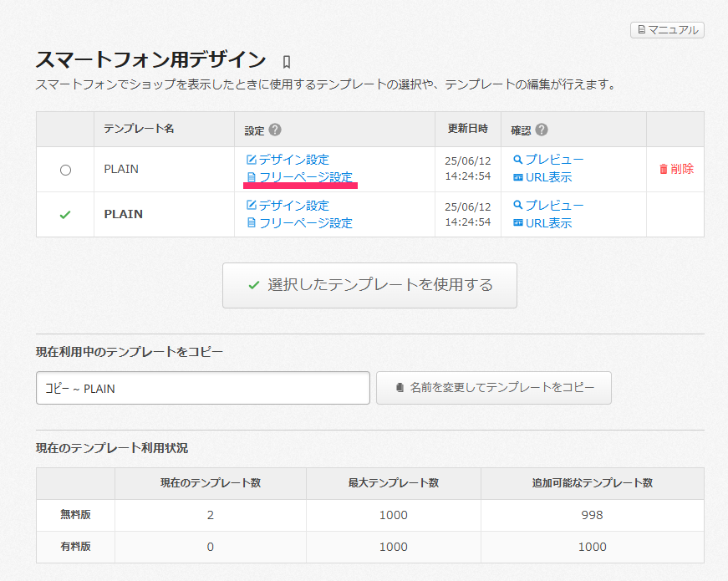The image size is (728, 581).
Task: Open フリーページ設定 for the first PLAIN template
Action: 305,177
